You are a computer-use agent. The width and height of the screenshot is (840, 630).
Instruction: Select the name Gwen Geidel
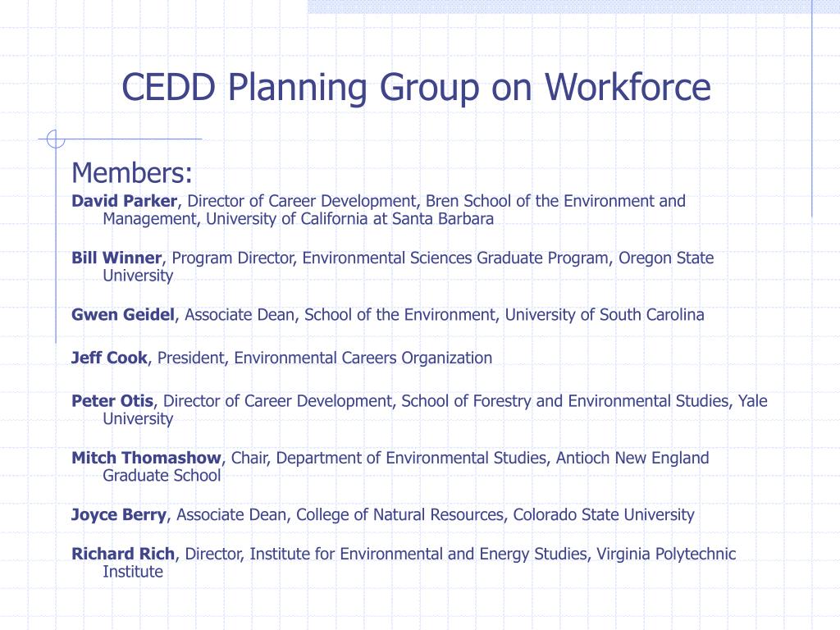tap(123, 314)
